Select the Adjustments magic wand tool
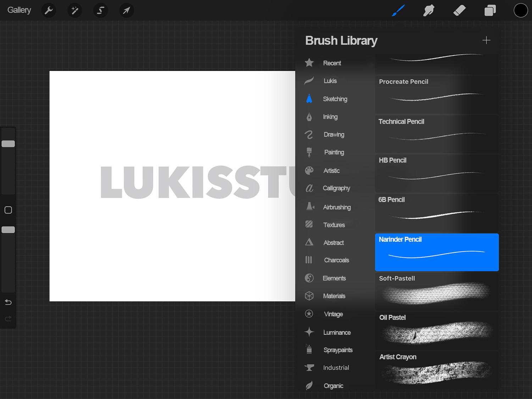 [74, 10]
